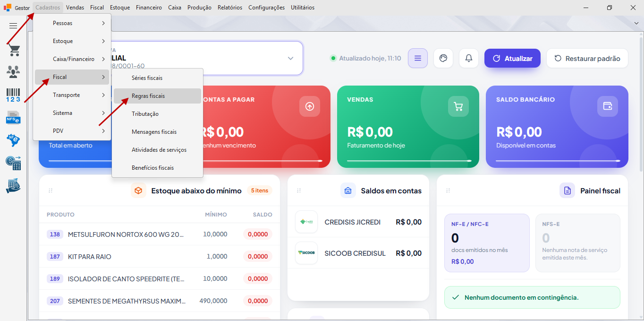The height and width of the screenshot is (321, 644).
Task: Click drag handle of Estoque abaixo do mínimo panel
Action: [x=51, y=191]
